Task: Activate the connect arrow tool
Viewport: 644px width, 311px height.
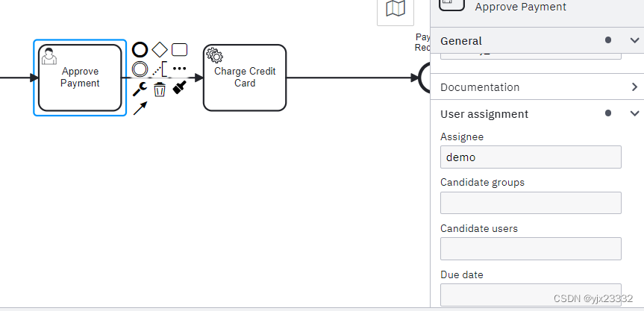Action: 140,109
